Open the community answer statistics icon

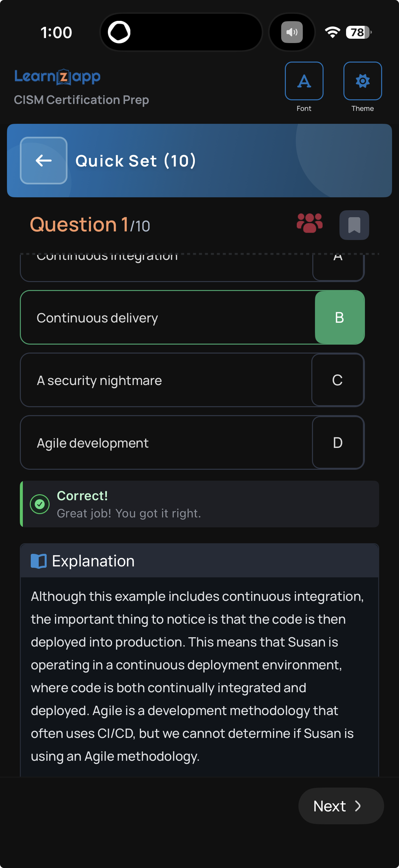click(x=309, y=224)
